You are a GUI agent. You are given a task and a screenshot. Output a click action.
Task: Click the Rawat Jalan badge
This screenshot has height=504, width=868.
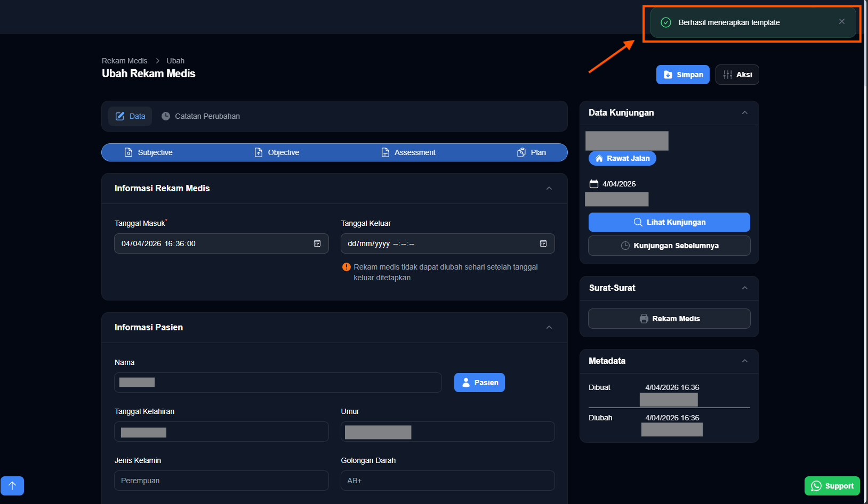pos(622,158)
